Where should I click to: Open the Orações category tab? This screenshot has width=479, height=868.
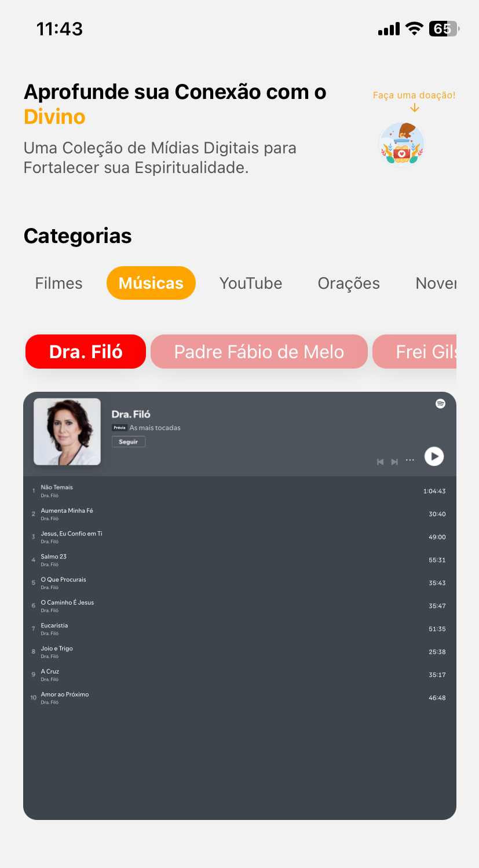coord(349,283)
